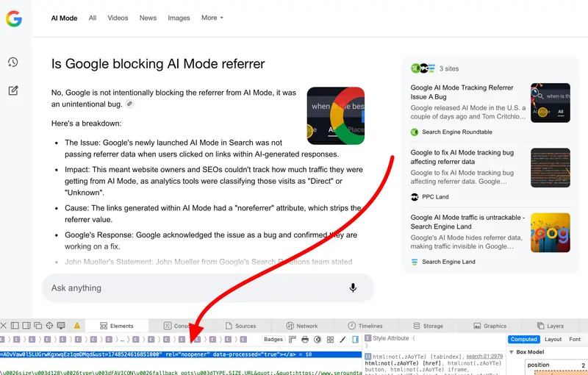This screenshot has height=375, width=588.
Task: Select the Computed styles tab
Action: (x=524, y=340)
